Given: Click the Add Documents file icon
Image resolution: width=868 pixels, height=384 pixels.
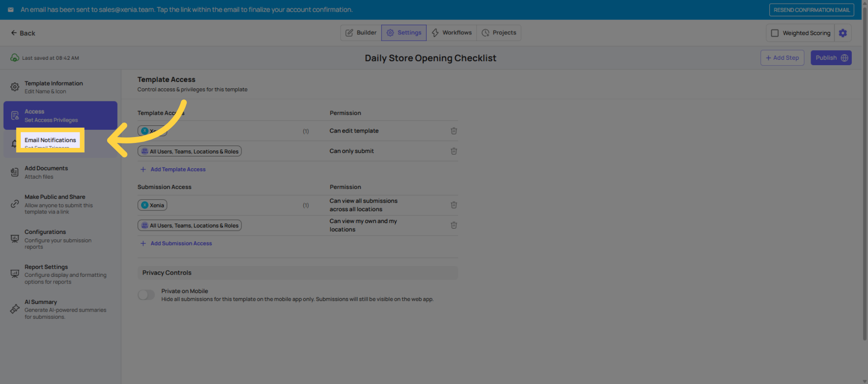Looking at the screenshot, I should pos(15,172).
